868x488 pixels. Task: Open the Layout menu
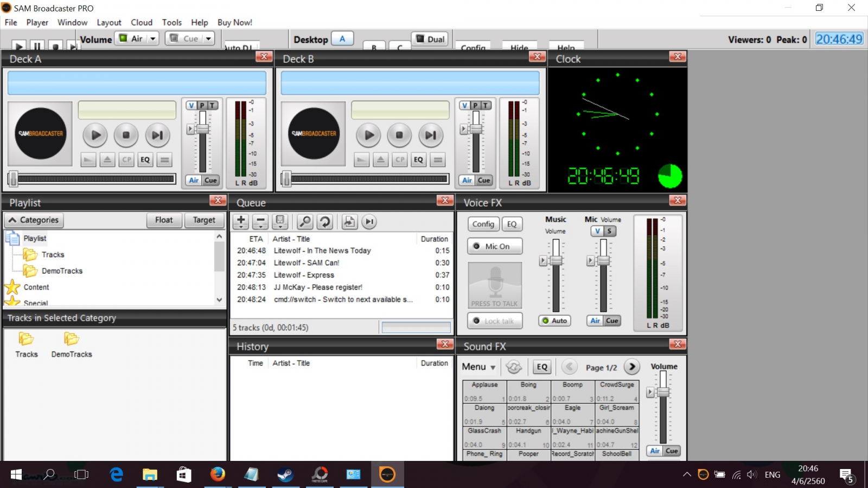tap(108, 22)
